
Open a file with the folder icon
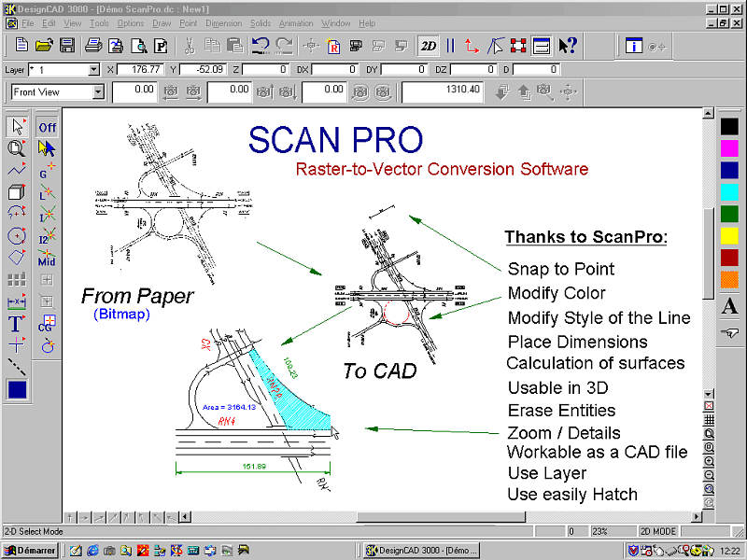pyautogui.click(x=44, y=45)
